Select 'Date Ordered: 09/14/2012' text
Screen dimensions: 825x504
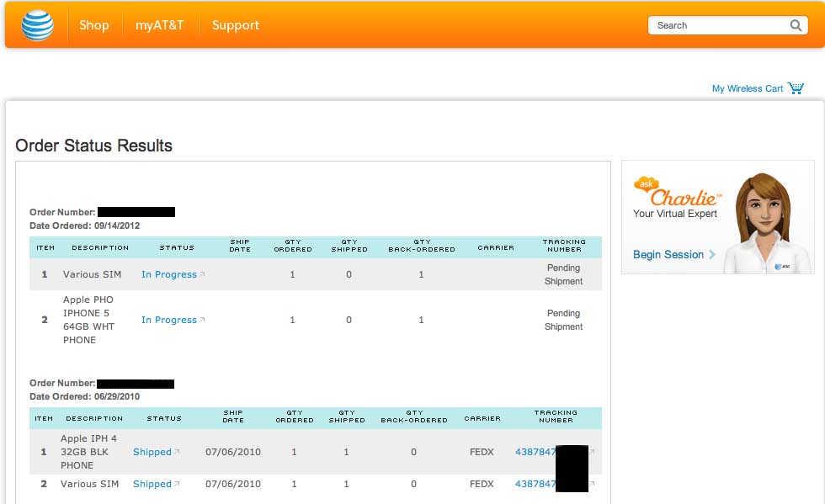[x=85, y=225]
